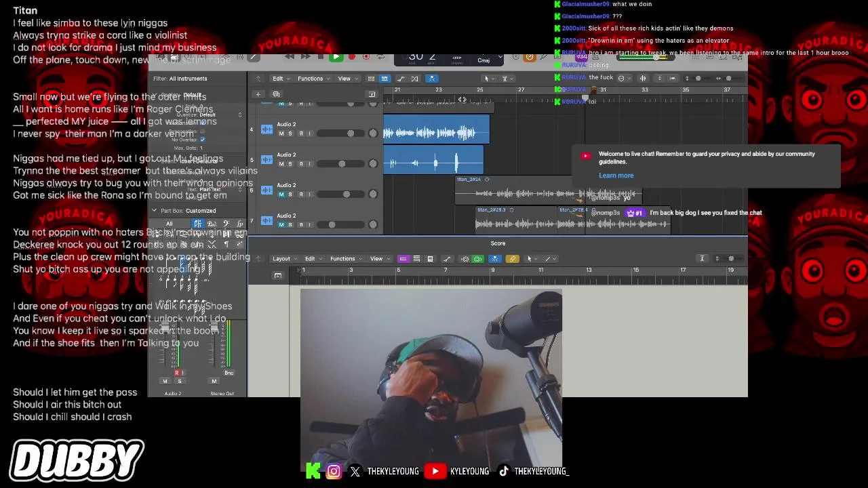Mute track 4 with its M button
This screenshot has width=868, height=488.
click(x=281, y=134)
